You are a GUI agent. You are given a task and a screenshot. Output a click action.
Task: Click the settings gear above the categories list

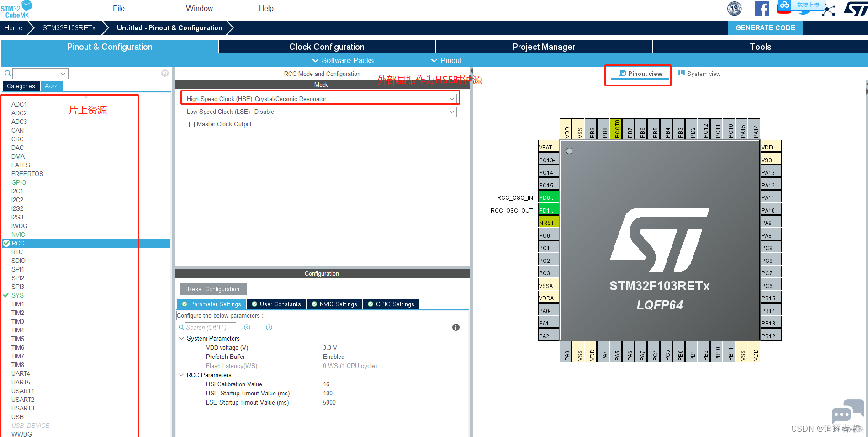(165, 73)
